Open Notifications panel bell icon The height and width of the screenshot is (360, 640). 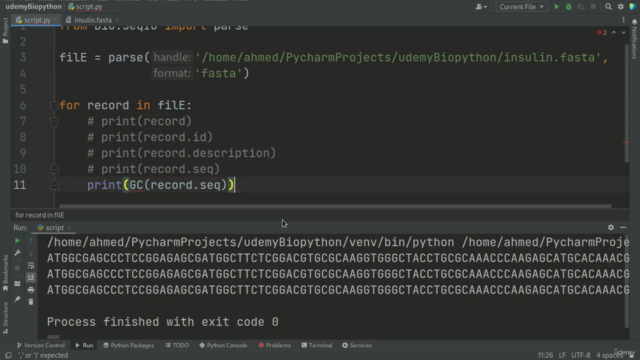coord(634,22)
